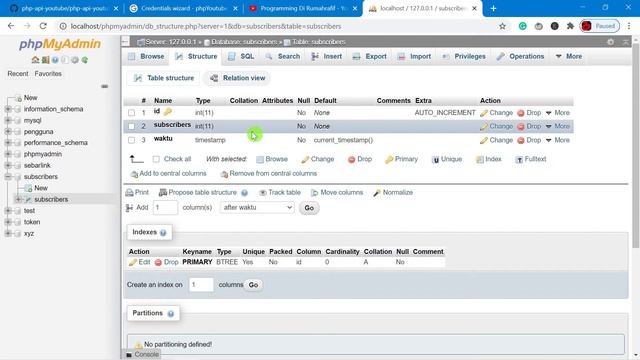Open Partitions help question icon

click(171, 313)
